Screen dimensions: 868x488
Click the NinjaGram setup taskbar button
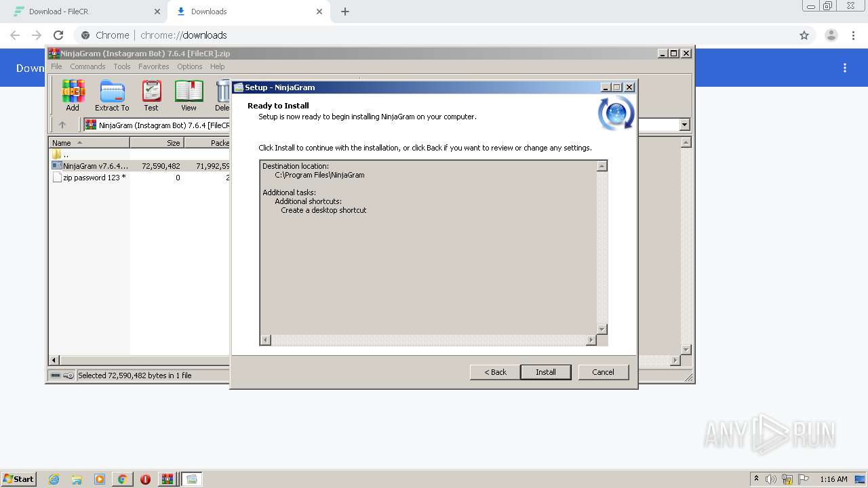pyautogui.click(x=192, y=479)
